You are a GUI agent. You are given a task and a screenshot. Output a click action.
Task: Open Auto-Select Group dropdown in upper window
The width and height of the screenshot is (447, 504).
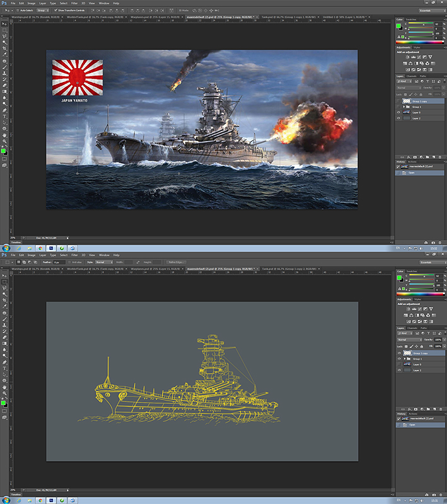point(43,10)
